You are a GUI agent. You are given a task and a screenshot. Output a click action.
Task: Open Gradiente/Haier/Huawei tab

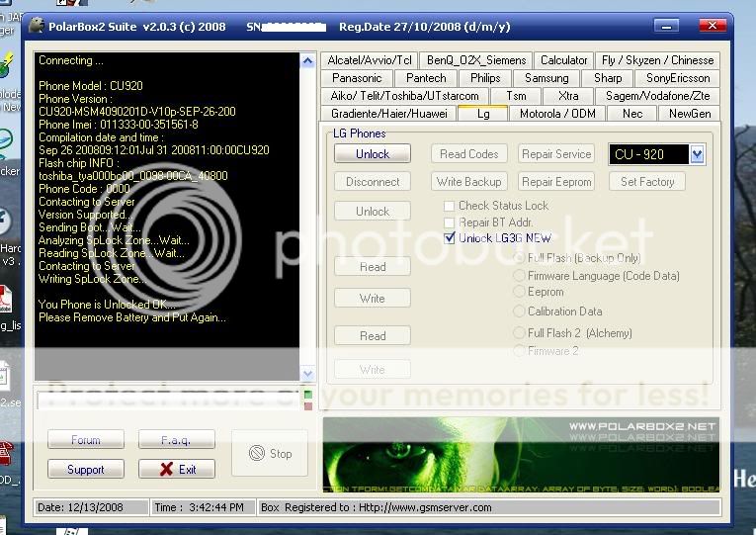[x=389, y=114]
